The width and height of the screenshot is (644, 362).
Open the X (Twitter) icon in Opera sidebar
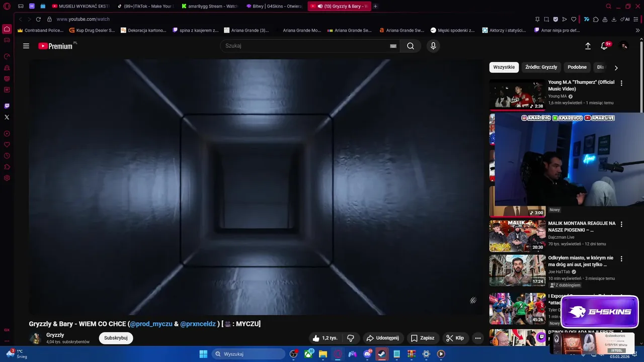(x=7, y=117)
